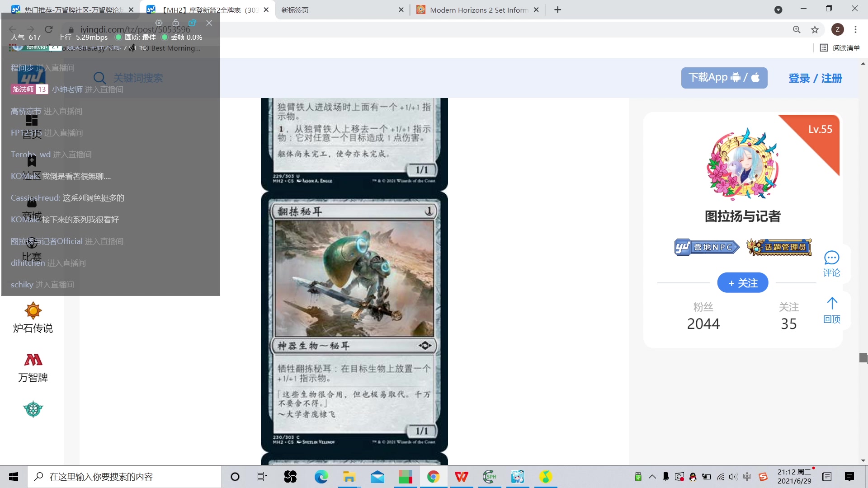Switch to the Modern Horizons 2 tab
The image size is (868, 488).
click(475, 9)
